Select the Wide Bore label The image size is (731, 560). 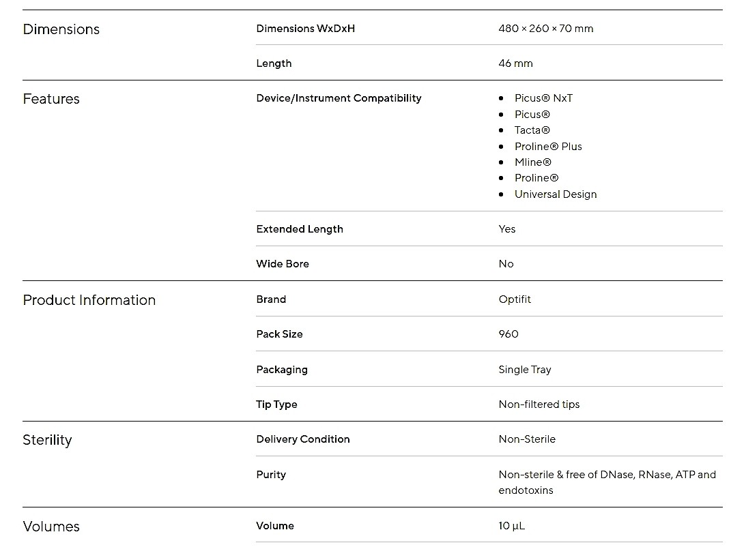[283, 264]
